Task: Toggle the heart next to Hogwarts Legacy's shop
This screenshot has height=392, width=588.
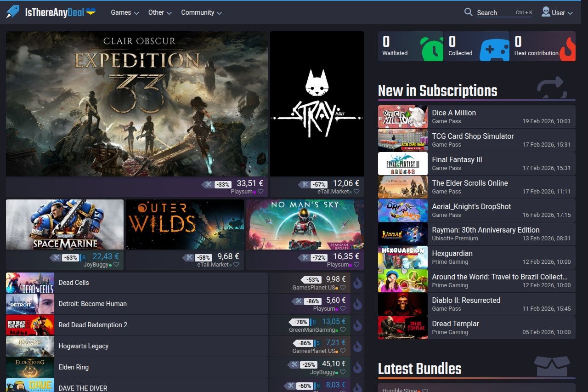Action: [343, 351]
